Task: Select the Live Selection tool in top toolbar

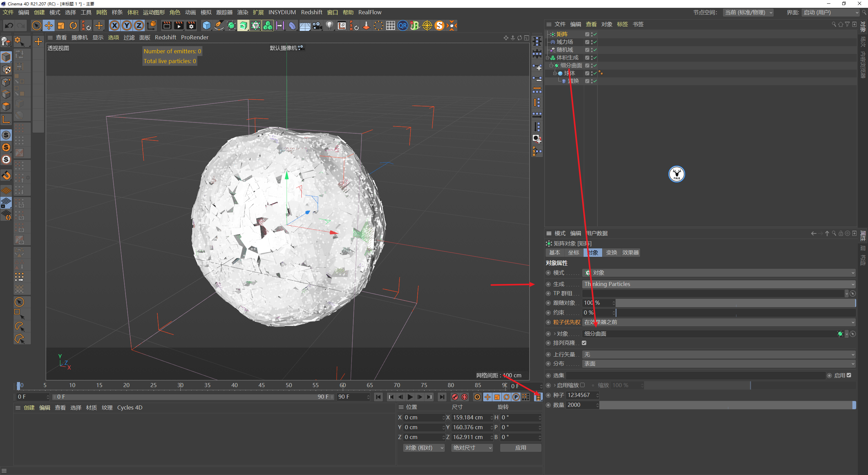Action: tap(36, 25)
